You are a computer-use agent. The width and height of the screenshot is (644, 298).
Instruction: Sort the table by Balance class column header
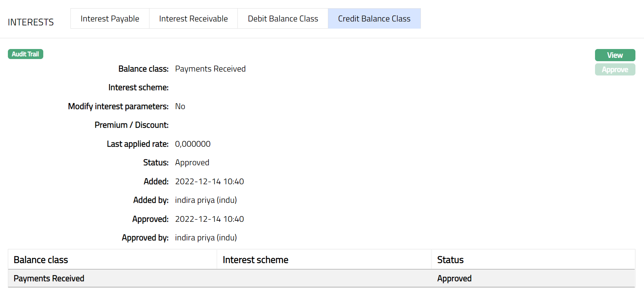(x=41, y=260)
